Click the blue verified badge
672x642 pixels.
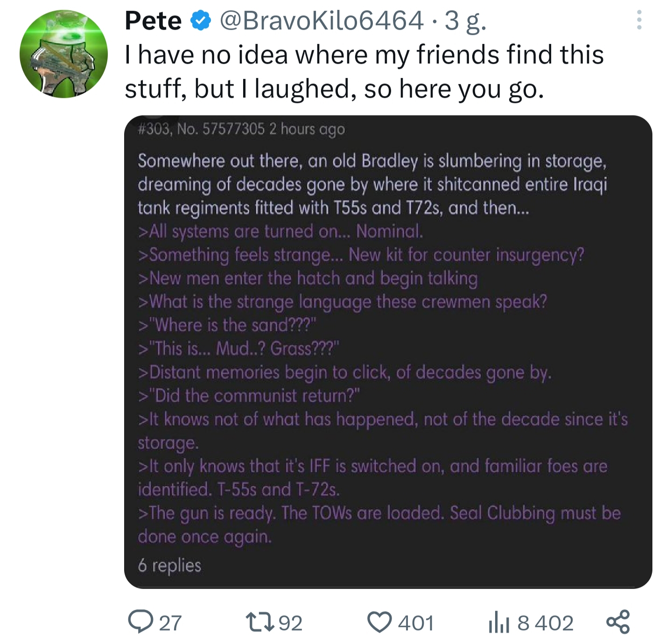click(x=201, y=21)
